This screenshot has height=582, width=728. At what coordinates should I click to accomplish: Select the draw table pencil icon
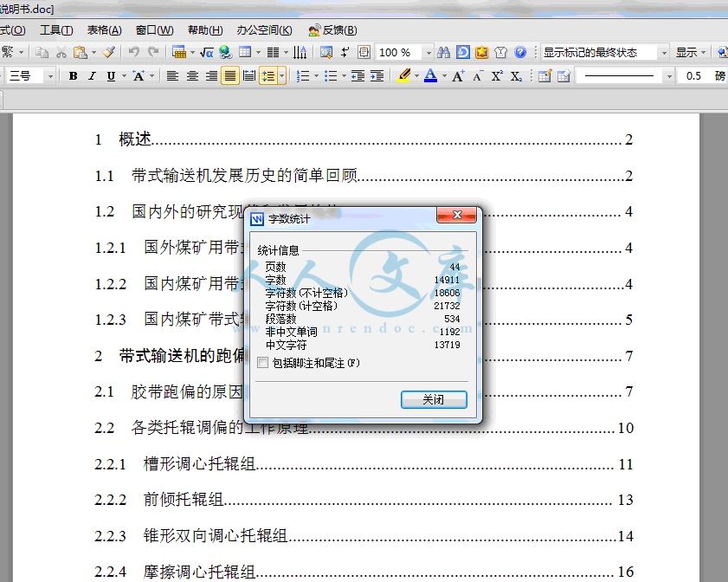544,75
